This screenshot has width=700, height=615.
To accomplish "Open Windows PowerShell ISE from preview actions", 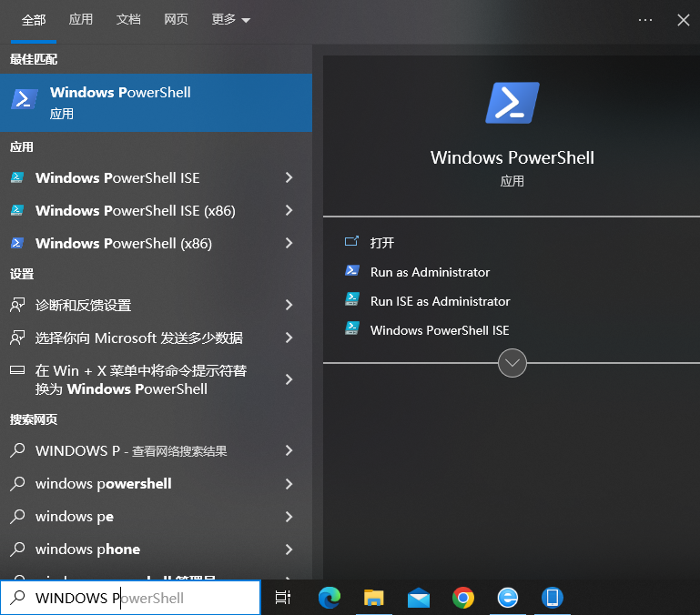I will coord(440,330).
